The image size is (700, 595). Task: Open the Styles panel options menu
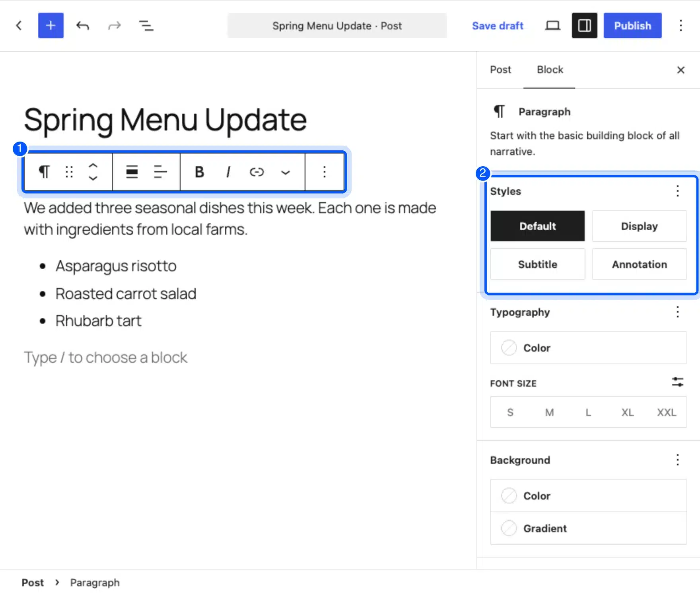677,191
